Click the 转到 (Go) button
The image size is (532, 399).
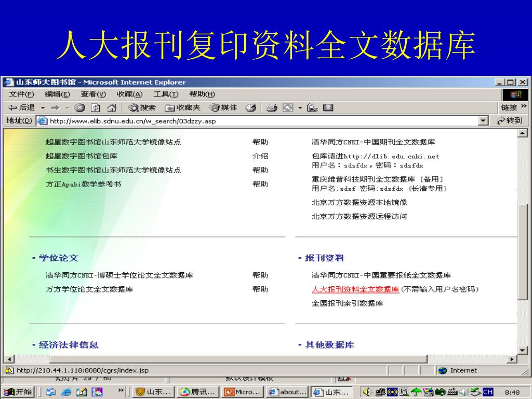509,121
